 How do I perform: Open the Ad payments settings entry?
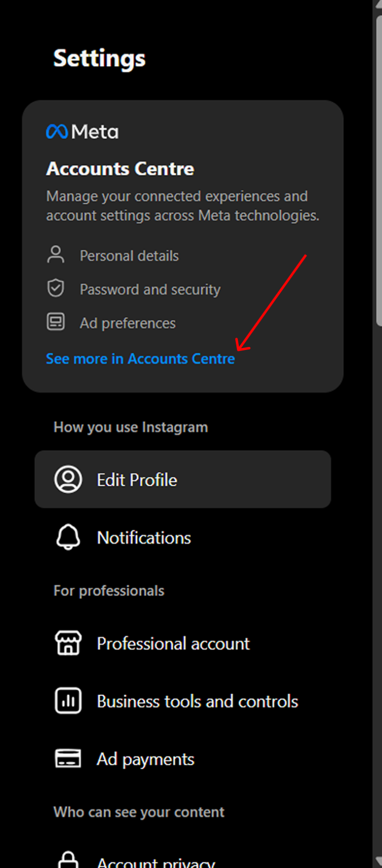point(145,758)
